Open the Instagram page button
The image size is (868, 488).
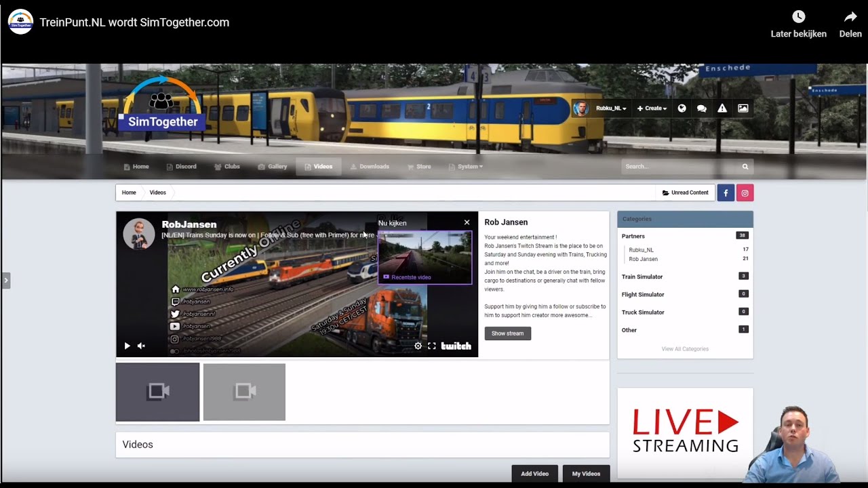coord(745,192)
